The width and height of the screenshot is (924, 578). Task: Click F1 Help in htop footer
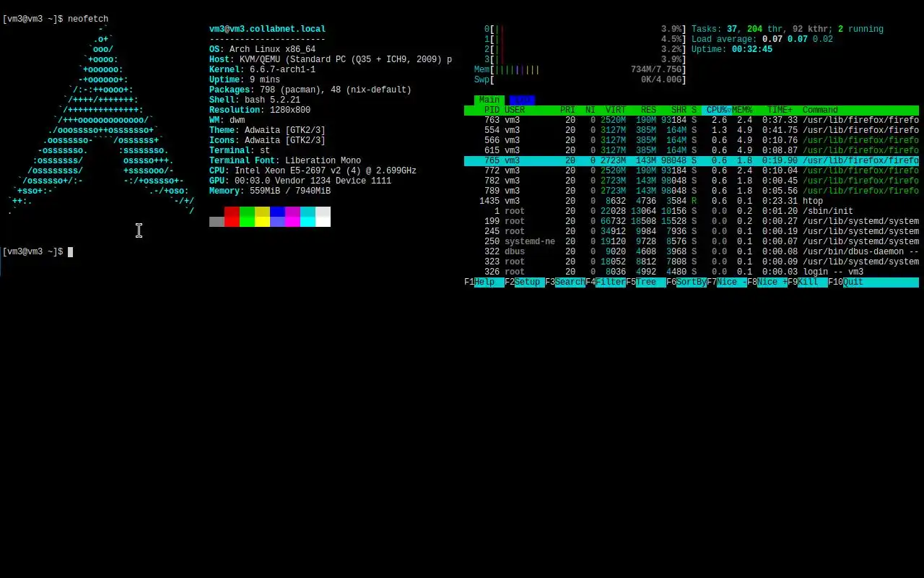tap(484, 282)
